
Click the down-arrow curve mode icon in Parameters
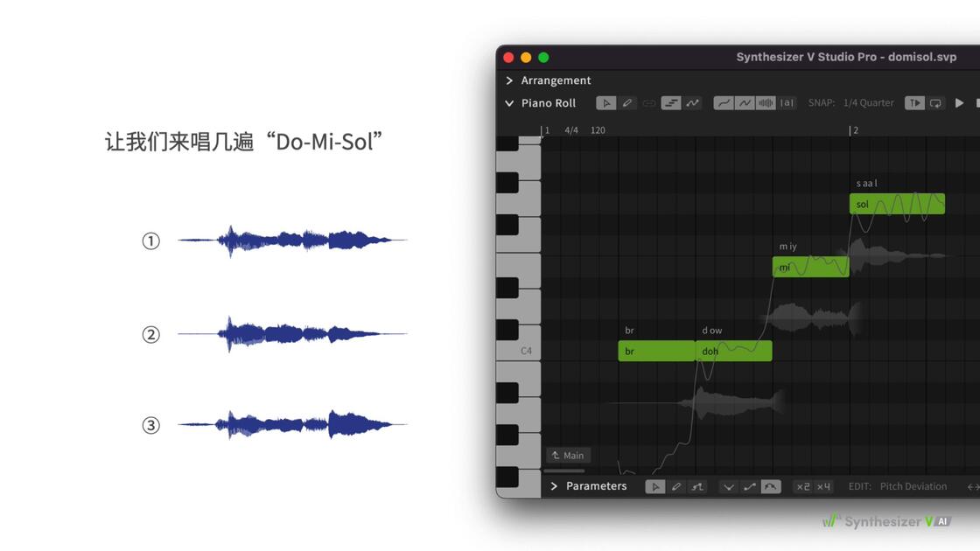(728, 486)
